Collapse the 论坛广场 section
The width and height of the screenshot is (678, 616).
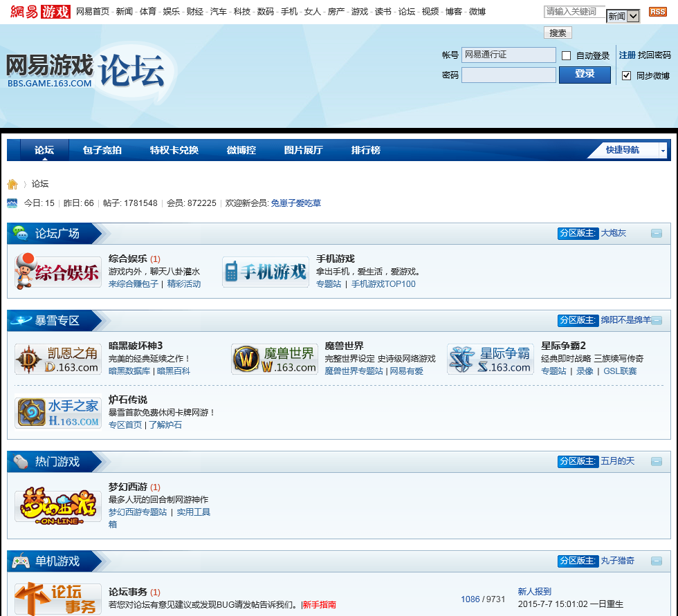tap(657, 234)
